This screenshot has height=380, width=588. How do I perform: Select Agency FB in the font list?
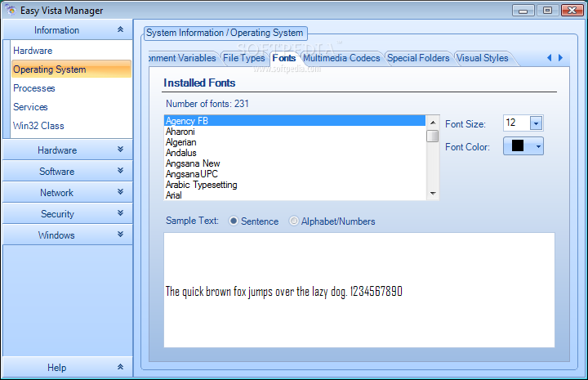(x=295, y=121)
